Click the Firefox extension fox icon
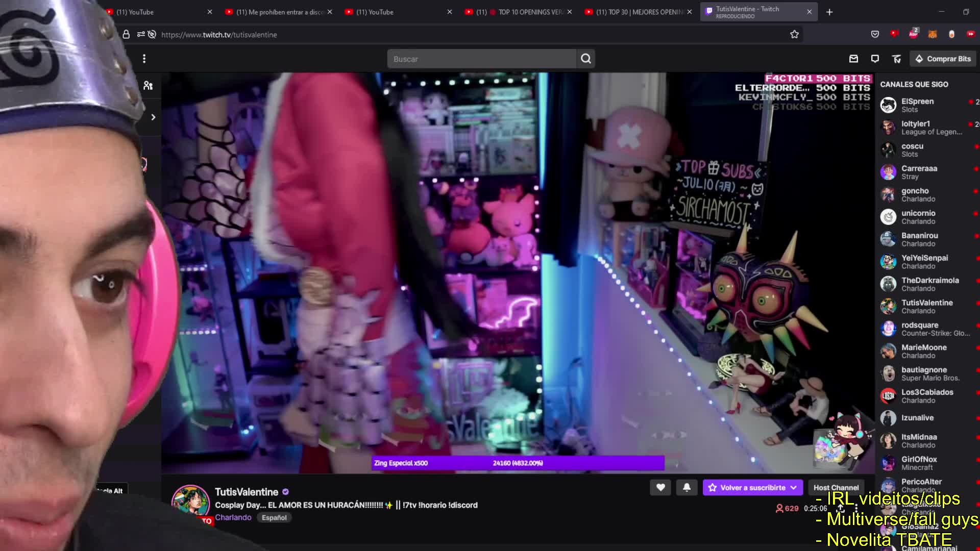The width and height of the screenshot is (980, 551). point(933,34)
